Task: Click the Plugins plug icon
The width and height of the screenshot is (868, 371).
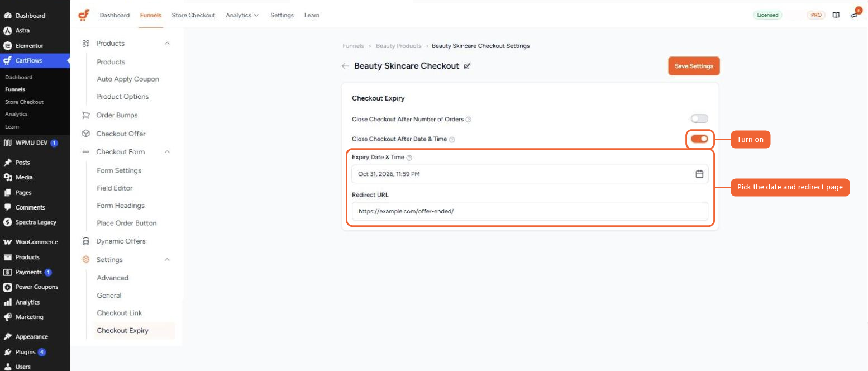Action: point(8,352)
